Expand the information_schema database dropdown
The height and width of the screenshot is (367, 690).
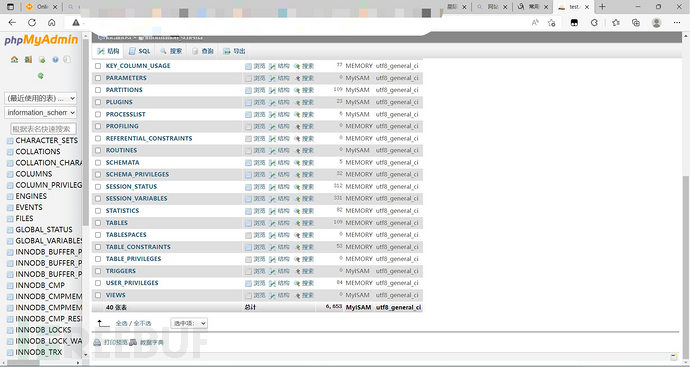coord(40,113)
